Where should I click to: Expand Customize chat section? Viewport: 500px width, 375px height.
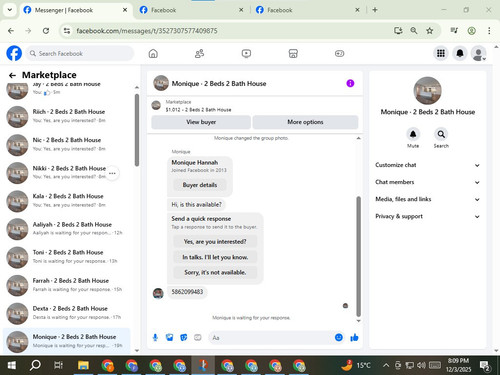[428, 165]
